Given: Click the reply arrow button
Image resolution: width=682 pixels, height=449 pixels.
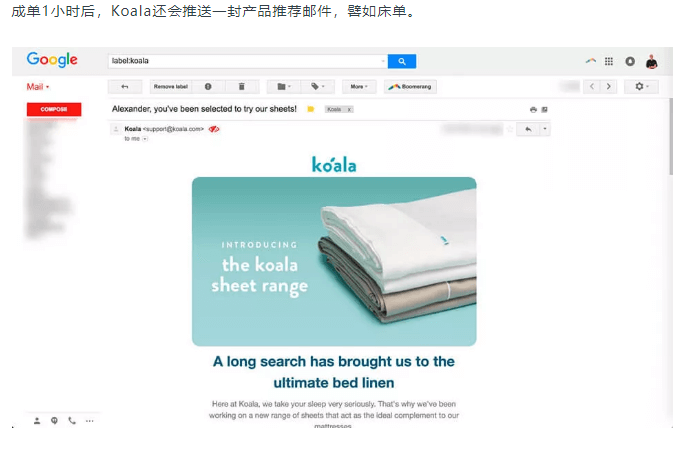Looking at the screenshot, I should click(528, 129).
